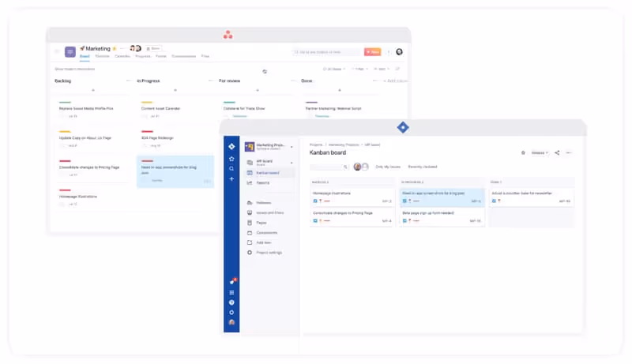
Task: Open the In Progress column options menu in Asana
Action: coord(210,81)
